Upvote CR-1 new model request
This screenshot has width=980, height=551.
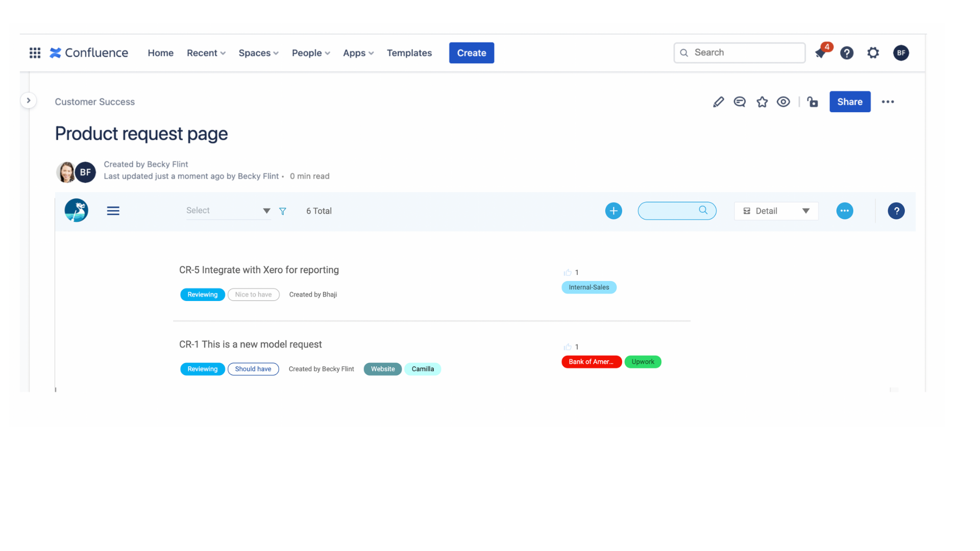coord(567,346)
